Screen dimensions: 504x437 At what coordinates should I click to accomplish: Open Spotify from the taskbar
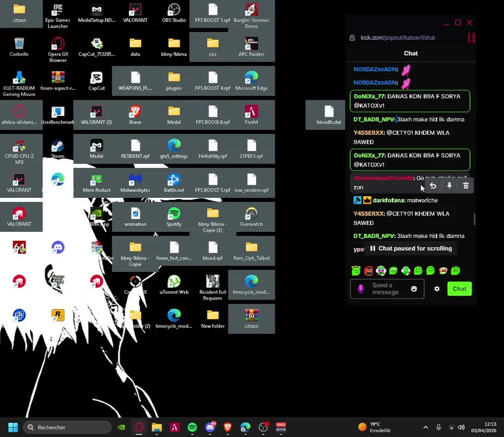(192, 427)
